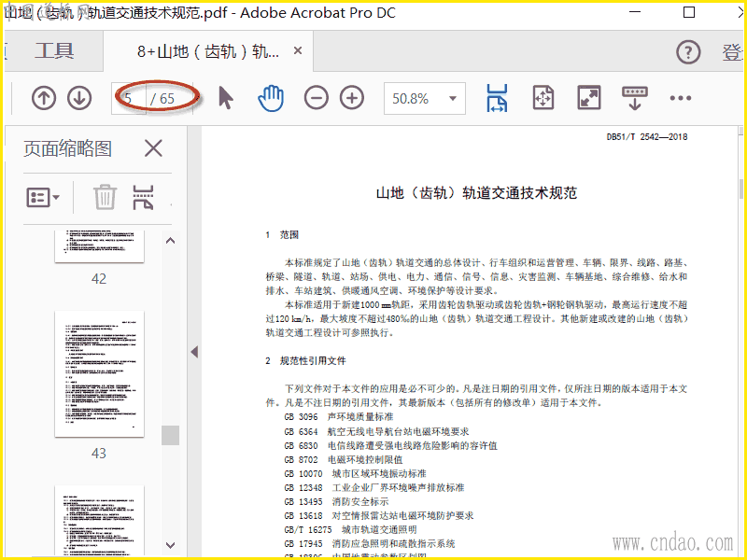Go to next page using down arrow icon

click(x=79, y=98)
